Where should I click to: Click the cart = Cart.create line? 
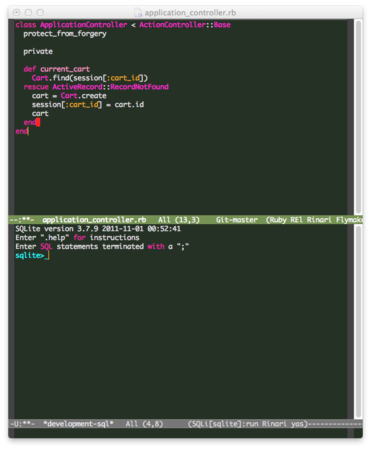69,96
